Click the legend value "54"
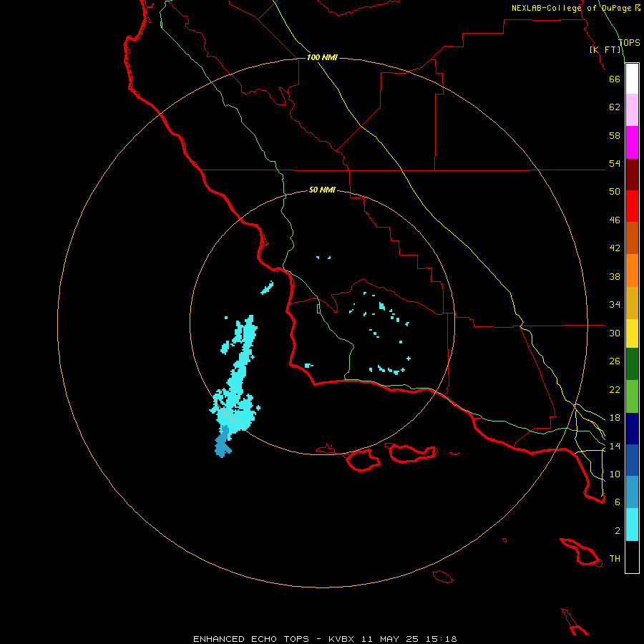The width and height of the screenshot is (644, 644). pos(615,163)
